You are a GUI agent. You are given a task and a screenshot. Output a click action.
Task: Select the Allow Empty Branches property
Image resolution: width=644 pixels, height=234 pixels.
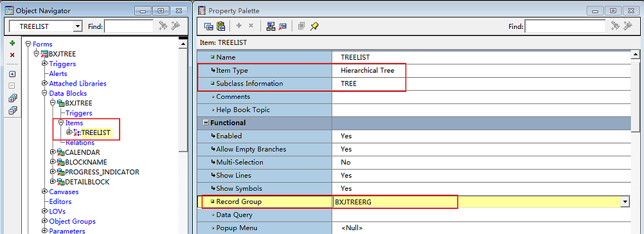click(415, 149)
